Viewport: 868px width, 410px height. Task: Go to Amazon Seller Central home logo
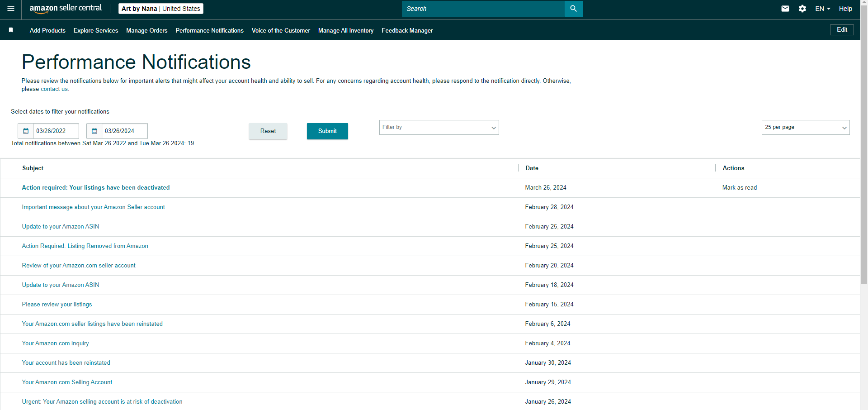click(x=66, y=9)
